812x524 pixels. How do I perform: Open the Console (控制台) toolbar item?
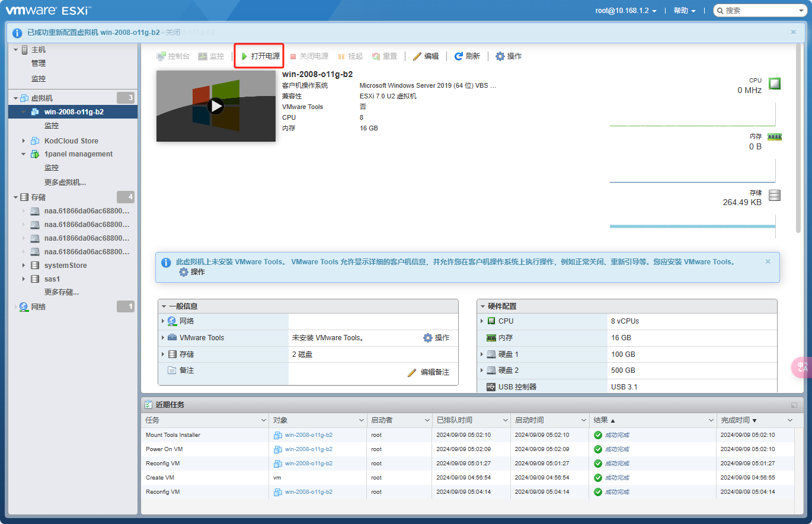pyautogui.click(x=173, y=56)
